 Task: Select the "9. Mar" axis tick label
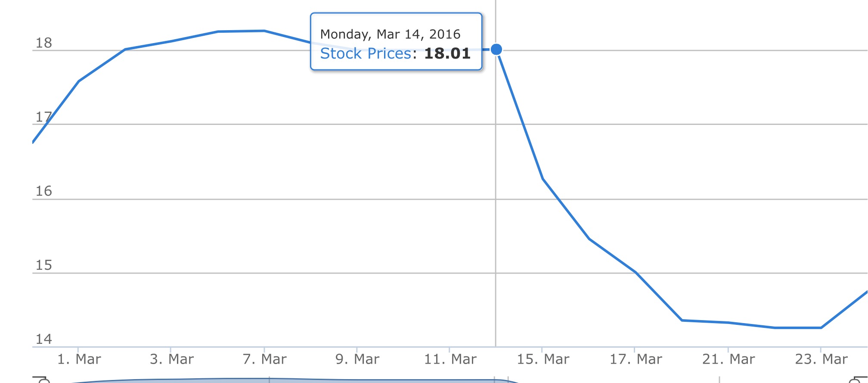[x=357, y=359]
